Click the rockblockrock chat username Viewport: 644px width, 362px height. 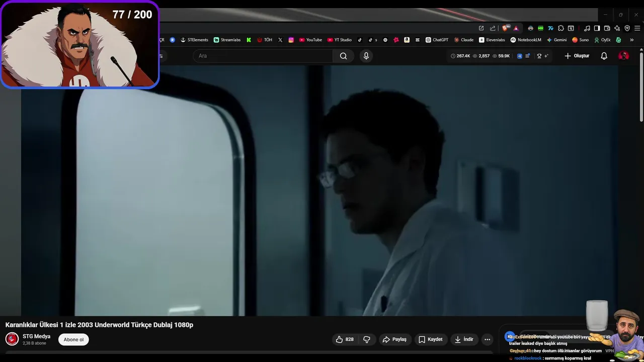528,358
